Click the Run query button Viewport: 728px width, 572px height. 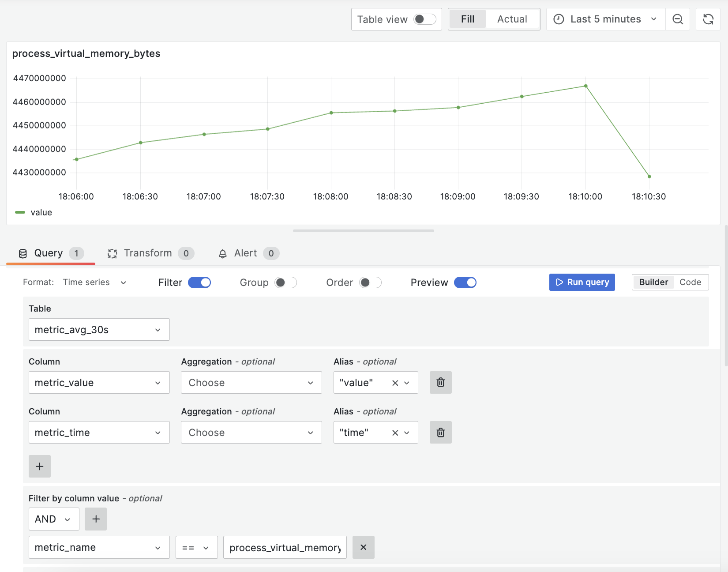(582, 282)
